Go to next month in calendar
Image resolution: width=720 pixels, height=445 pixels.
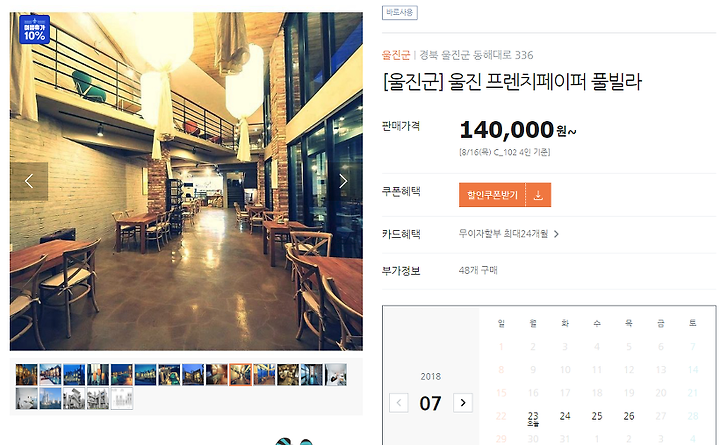[x=463, y=403]
